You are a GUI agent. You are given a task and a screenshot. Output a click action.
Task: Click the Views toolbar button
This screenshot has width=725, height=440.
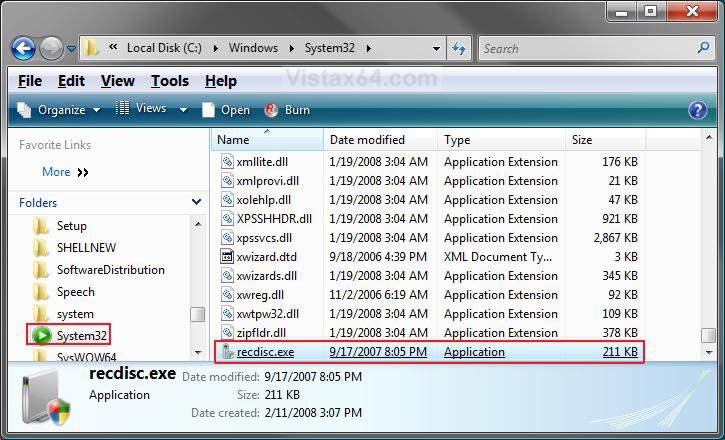point(141,109)
